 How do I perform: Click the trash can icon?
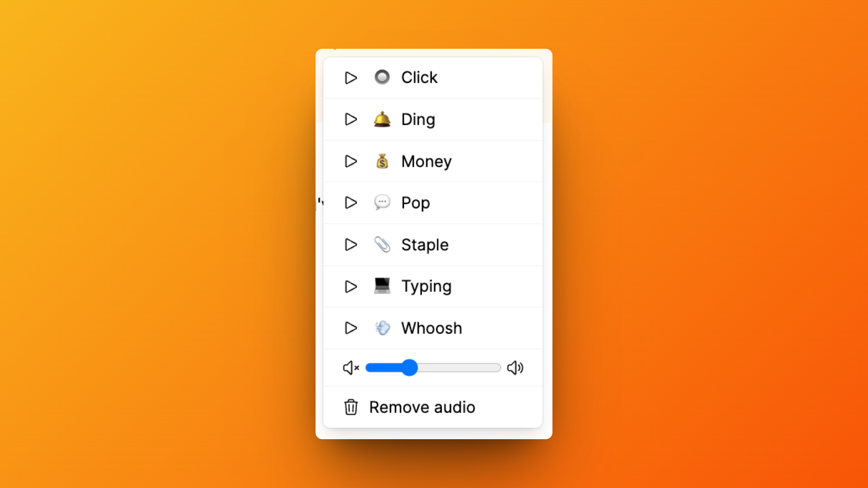pyautogui.click(x=351, y=407)
